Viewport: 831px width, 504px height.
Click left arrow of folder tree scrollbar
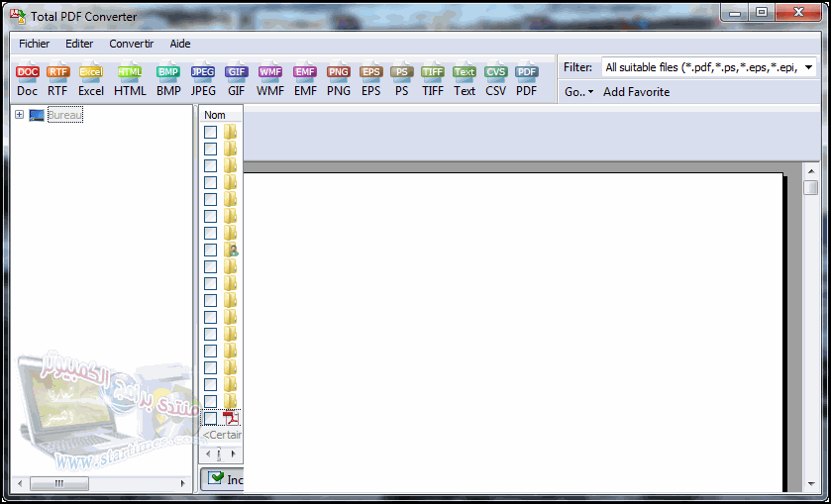point(20,483)
